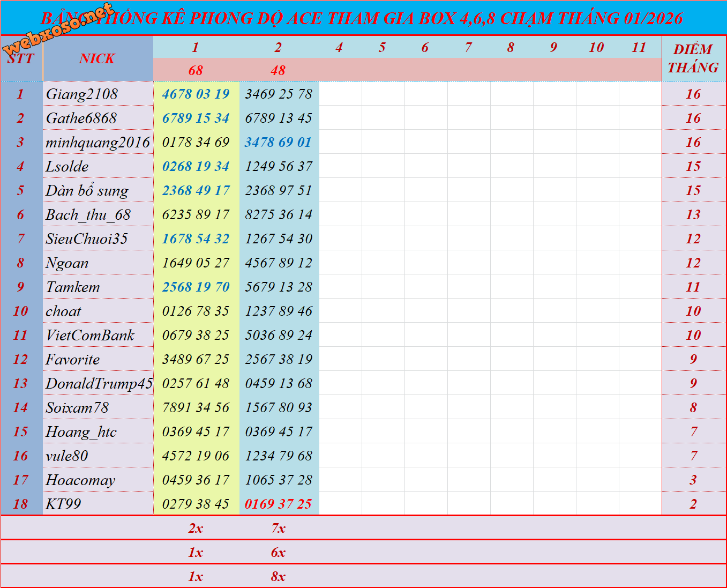727x588 pixels.
Task: Select nick SieuChuoi35
Action: [x=87, y=239]
